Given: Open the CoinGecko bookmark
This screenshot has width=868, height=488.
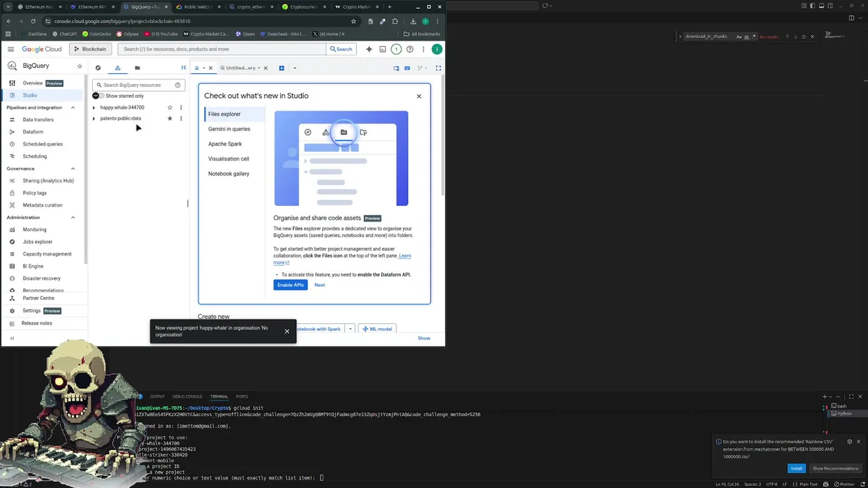Looking at the screenshot, I should (97, 34).
